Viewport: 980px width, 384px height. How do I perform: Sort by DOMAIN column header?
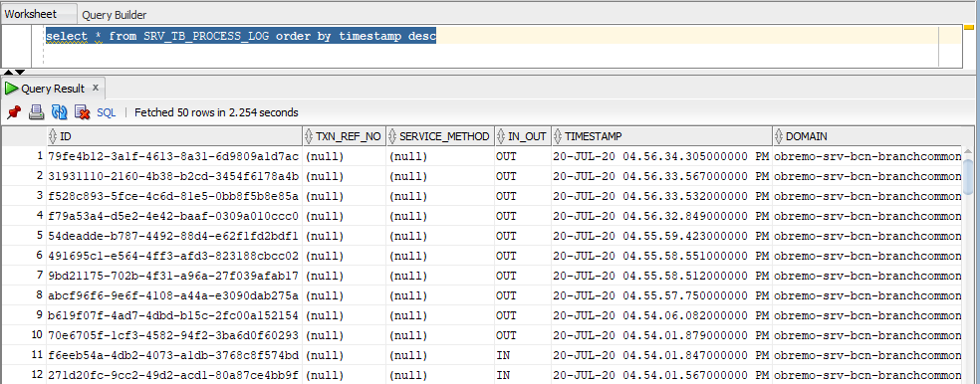click(868, 136)
